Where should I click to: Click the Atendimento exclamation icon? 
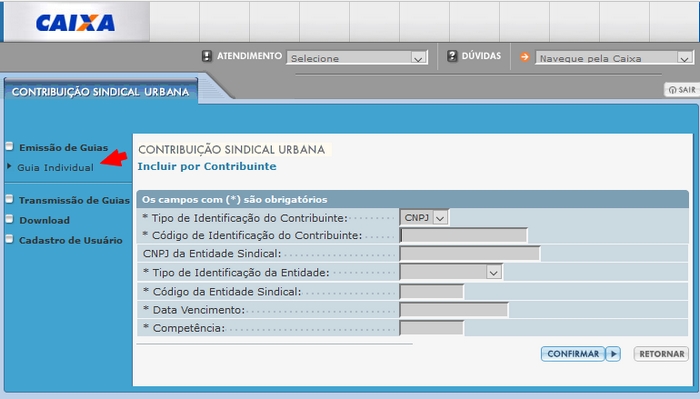click(x=207, y=56)
